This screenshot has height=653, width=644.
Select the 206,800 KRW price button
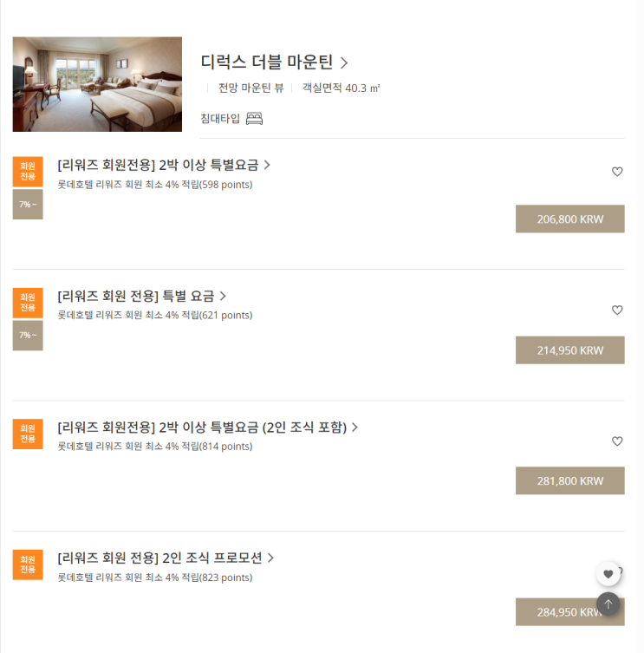click(x=569, y=219)
